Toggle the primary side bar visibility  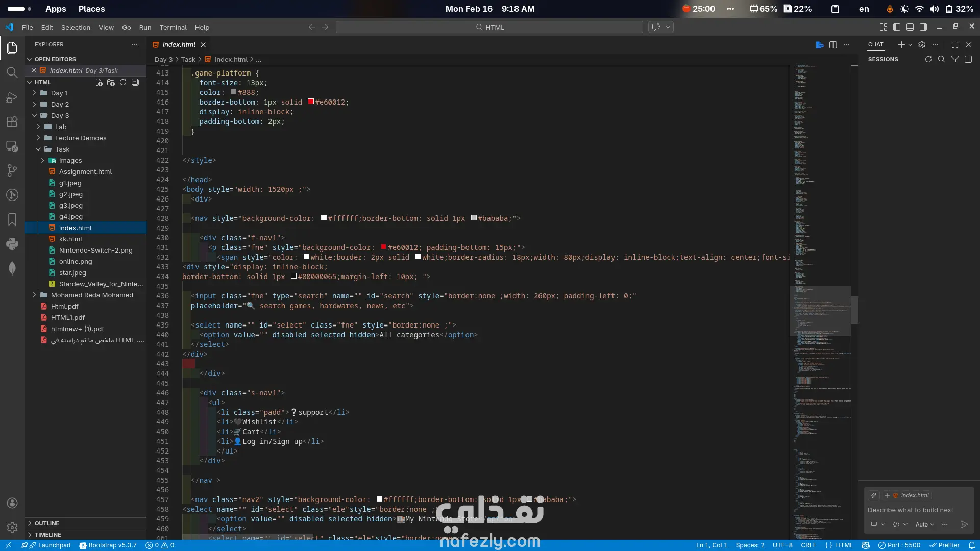pyautogui.click(x=897, y=27)
